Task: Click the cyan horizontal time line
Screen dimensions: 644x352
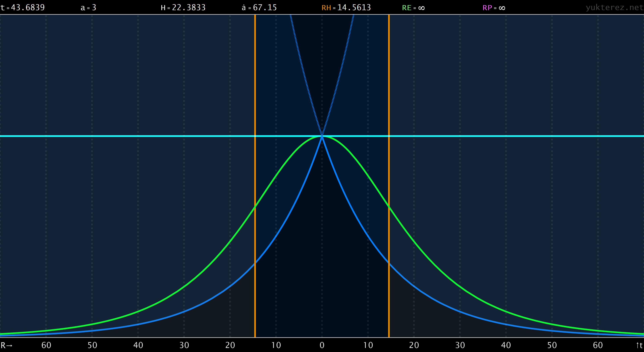Action: click(x=125, y=136)
